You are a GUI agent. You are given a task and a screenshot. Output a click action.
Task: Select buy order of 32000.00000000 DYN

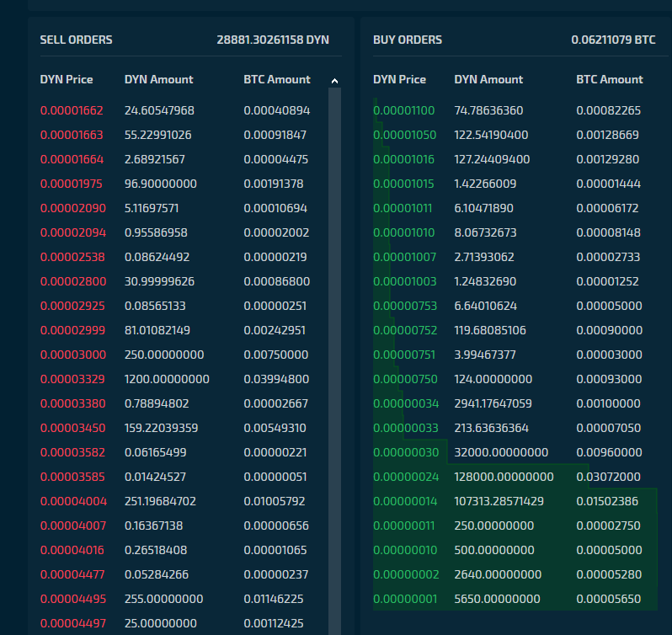tap(515, 452)
